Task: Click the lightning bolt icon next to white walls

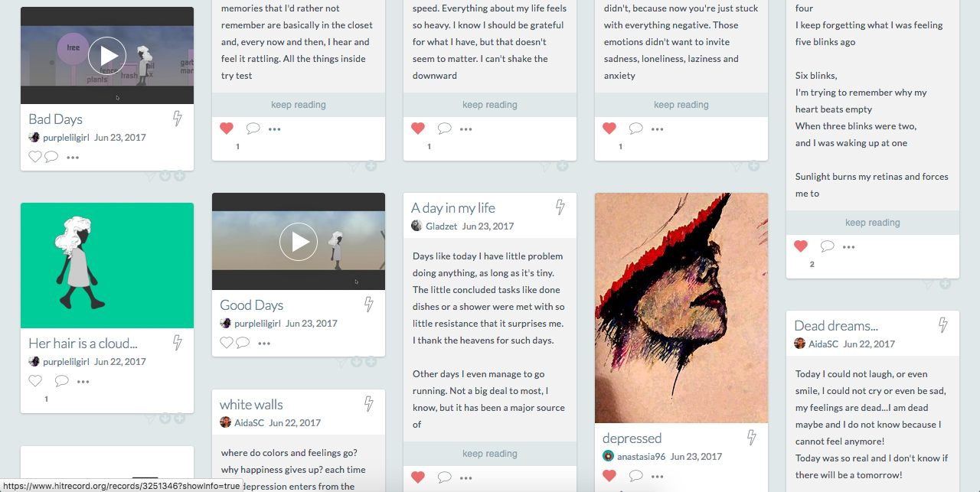Action: tap(368, 404)
